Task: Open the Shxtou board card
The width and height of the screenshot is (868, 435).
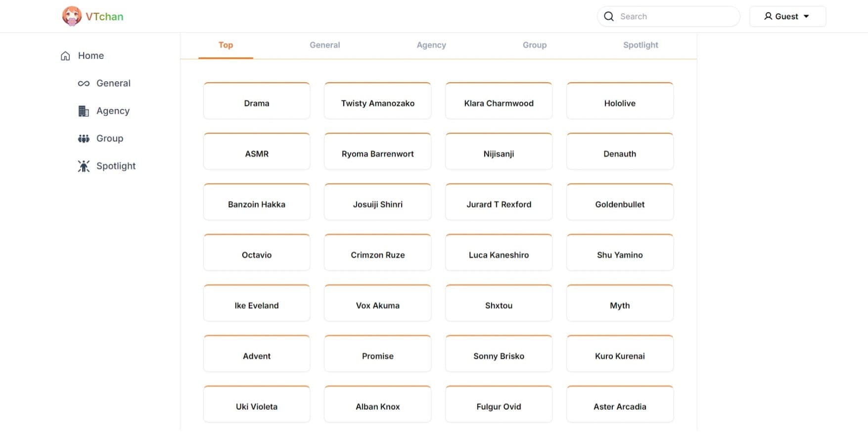Action: click(x=499, y=303)
